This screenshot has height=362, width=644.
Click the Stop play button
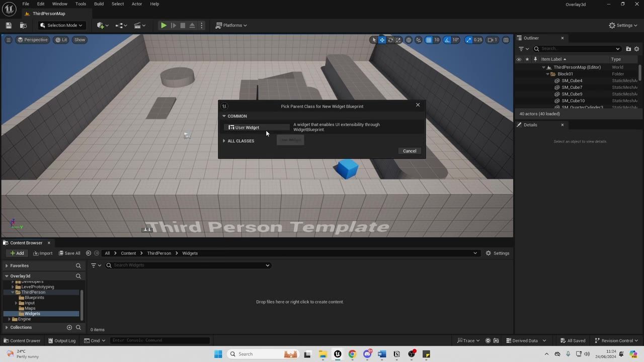click(183, 25)
